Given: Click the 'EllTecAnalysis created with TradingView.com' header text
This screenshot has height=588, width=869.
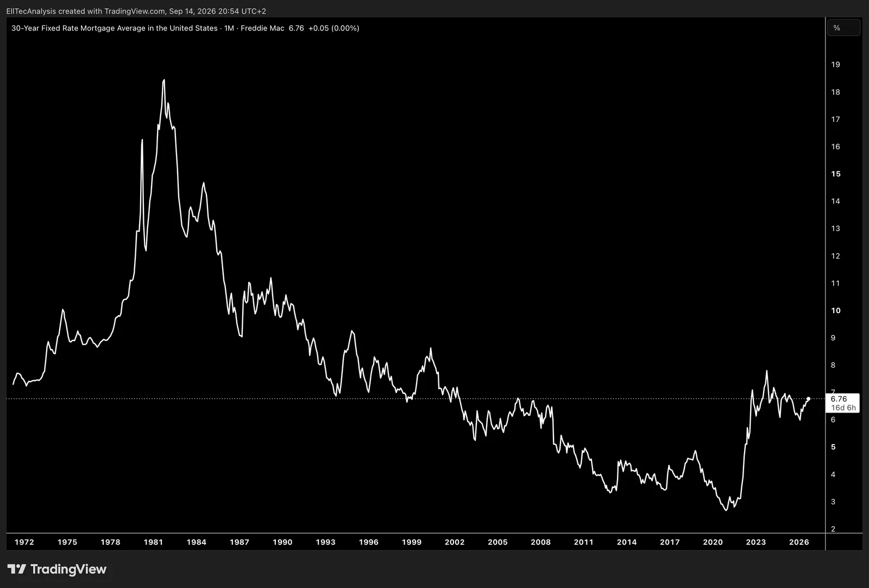Looking at the screenshot, I should pyautogui.click(x=85, y=11).
